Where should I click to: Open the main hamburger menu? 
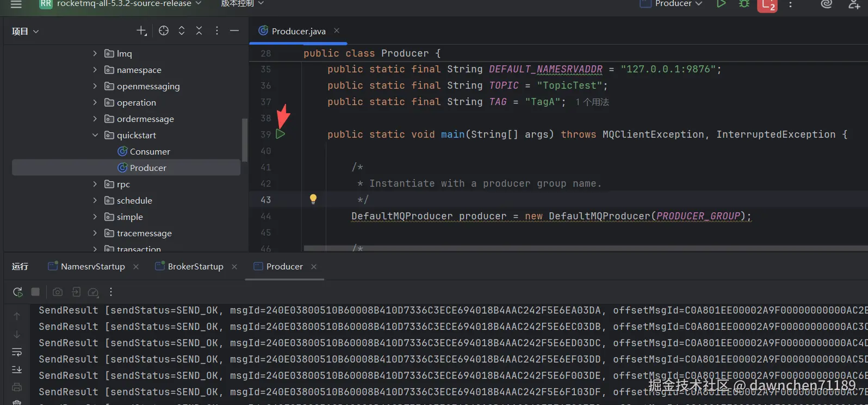[x=16, y=4]
